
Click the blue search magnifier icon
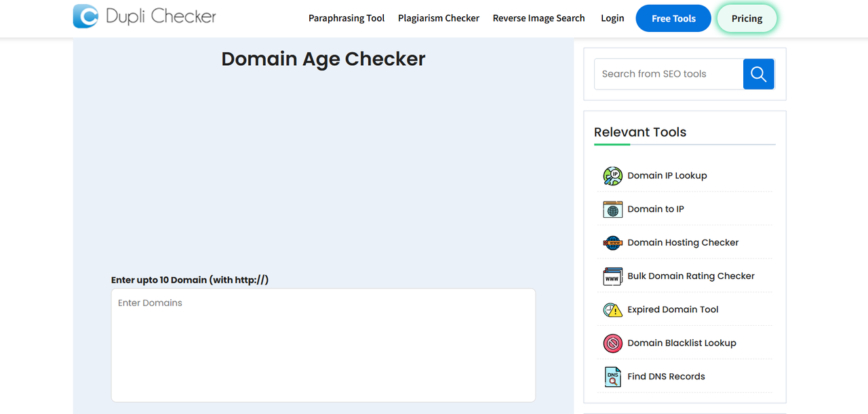758,74
